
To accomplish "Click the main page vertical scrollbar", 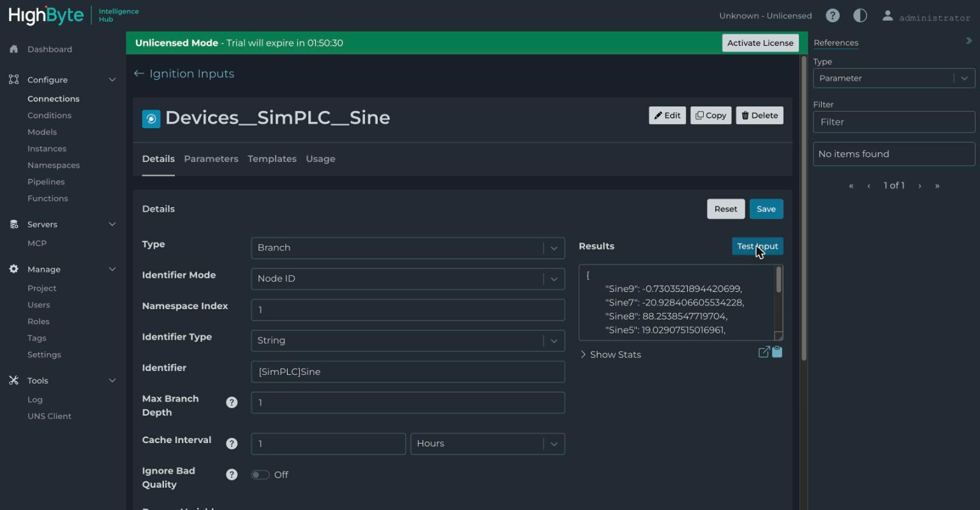I will click(803, 209).
